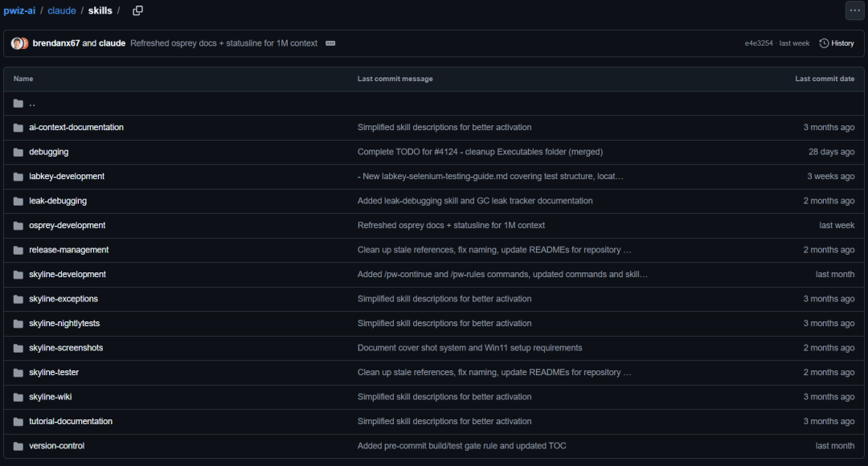Open the release-management folder

[68, 250]
